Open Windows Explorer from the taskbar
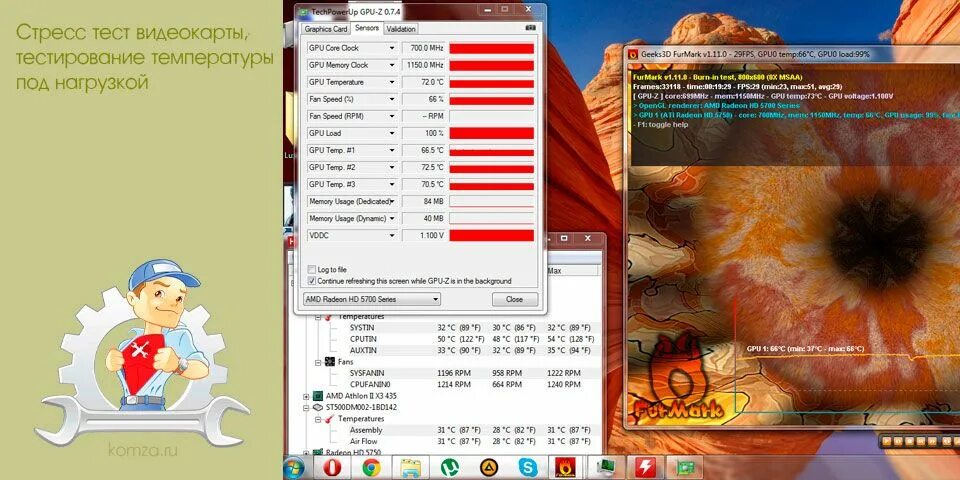Screen dimensions: 960x480 (410, 468)
